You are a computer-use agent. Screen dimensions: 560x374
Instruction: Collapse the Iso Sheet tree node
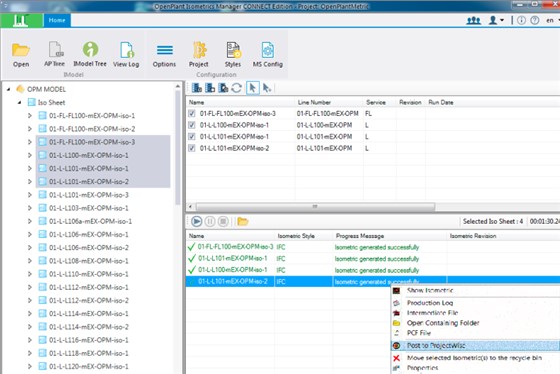point(20,103)
